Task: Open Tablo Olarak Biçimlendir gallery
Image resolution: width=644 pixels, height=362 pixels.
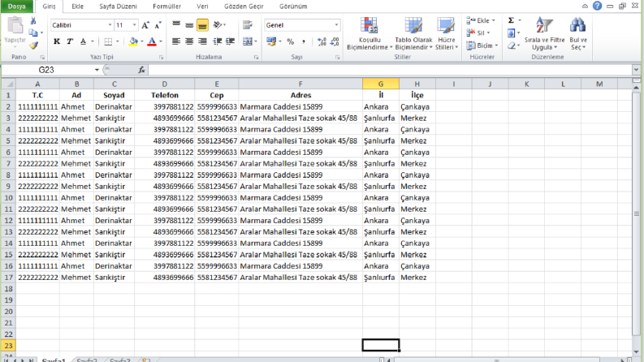Action: 413,33
